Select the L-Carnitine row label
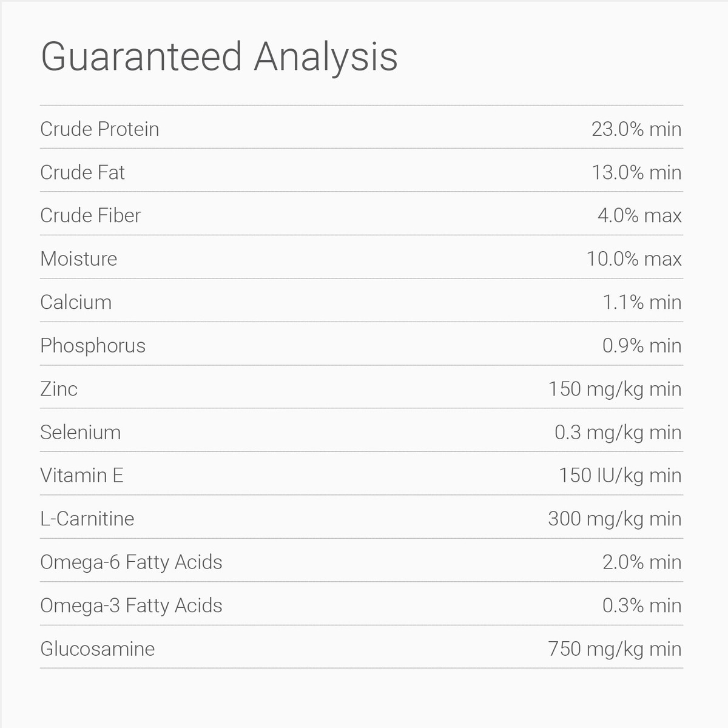This screenshot has height=728, width=728. pyautogui.click(x=87, y=519)
